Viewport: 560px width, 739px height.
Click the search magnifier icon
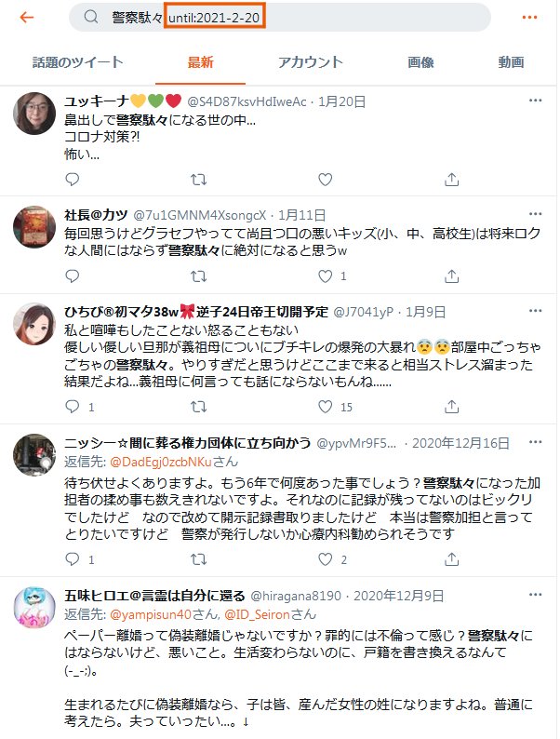(91, 17)
